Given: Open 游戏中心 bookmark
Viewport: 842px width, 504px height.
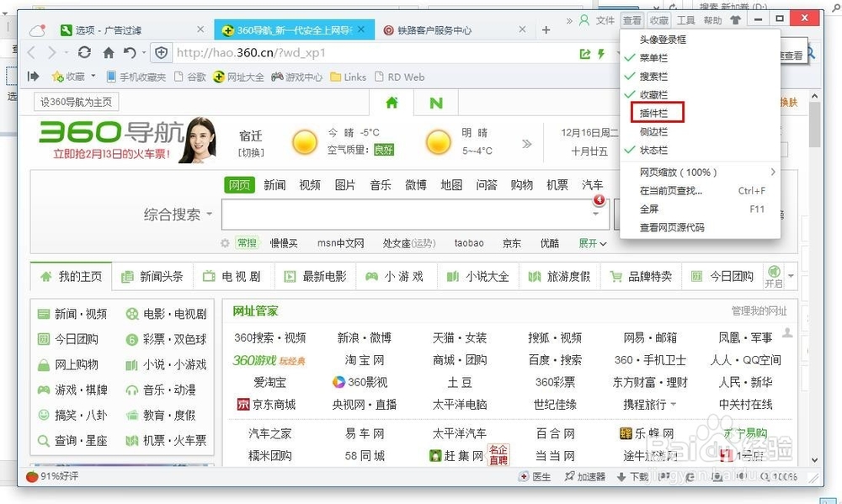Looking at the screenshot, I should 296,77.
